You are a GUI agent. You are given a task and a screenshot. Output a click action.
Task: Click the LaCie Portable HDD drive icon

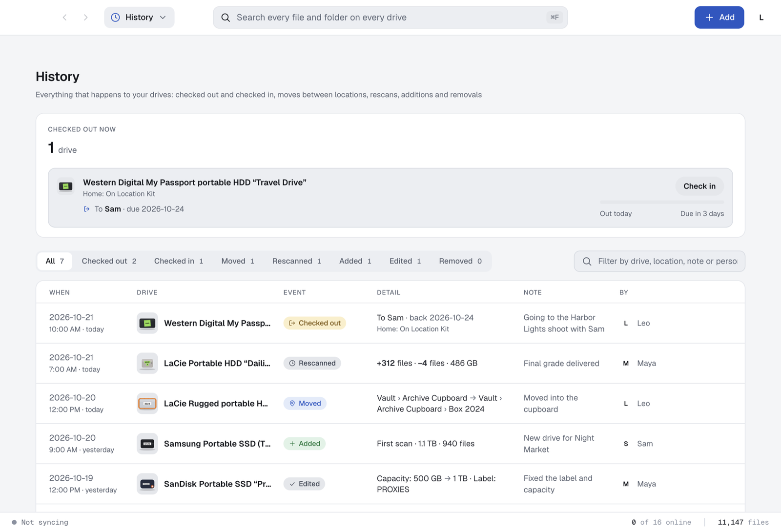coord(147,363)
